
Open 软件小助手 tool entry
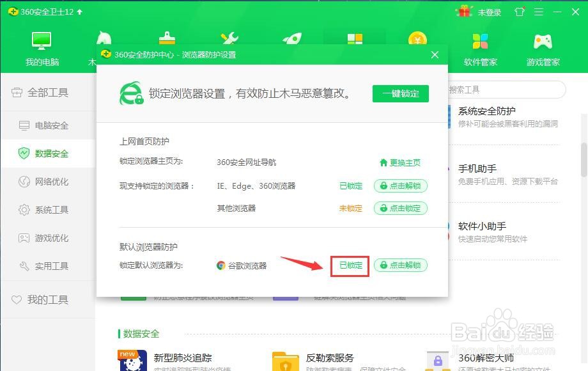(x=492, y=232)
